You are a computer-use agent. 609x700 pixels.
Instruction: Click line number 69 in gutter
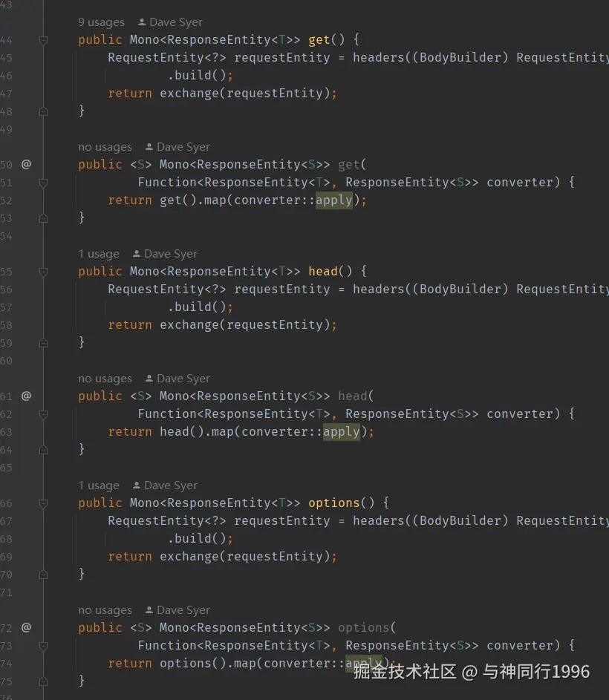click(x=6, y=557)
